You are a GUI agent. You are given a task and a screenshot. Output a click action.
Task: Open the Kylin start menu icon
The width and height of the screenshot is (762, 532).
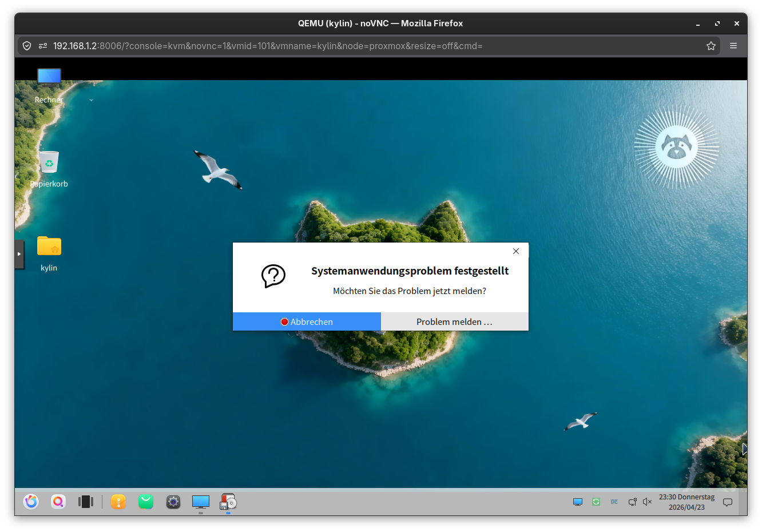31,502
